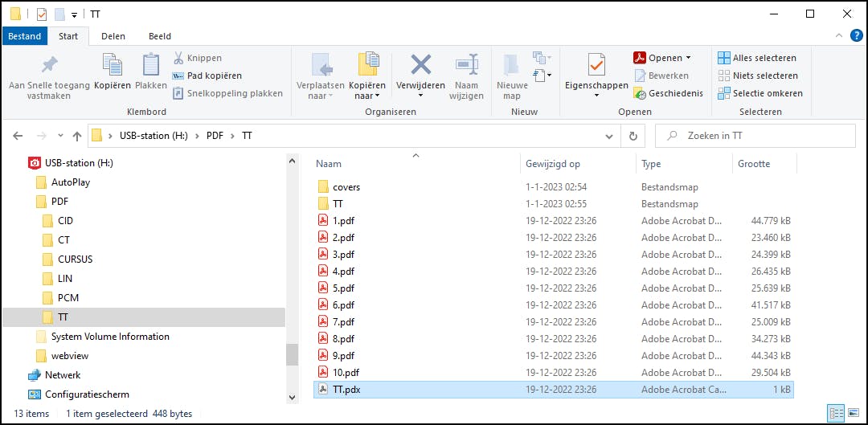
Task: Click USB-station (H:) in the address path
Action: 154,136
